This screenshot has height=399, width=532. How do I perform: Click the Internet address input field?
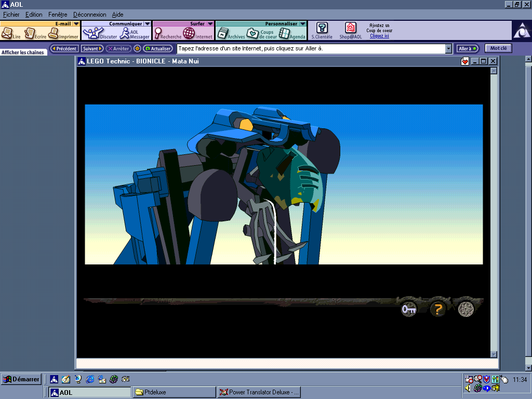point(311,48)
